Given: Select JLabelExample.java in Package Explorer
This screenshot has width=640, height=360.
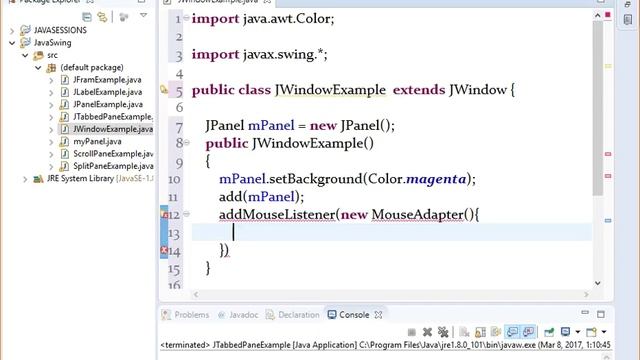Looking at the screenshot, I should [x=108, y=92].
